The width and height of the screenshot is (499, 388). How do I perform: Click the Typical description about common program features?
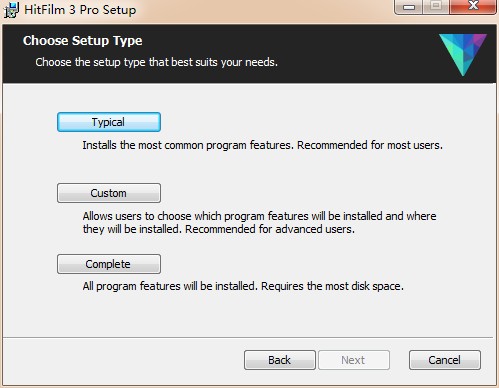click(263, 145)
